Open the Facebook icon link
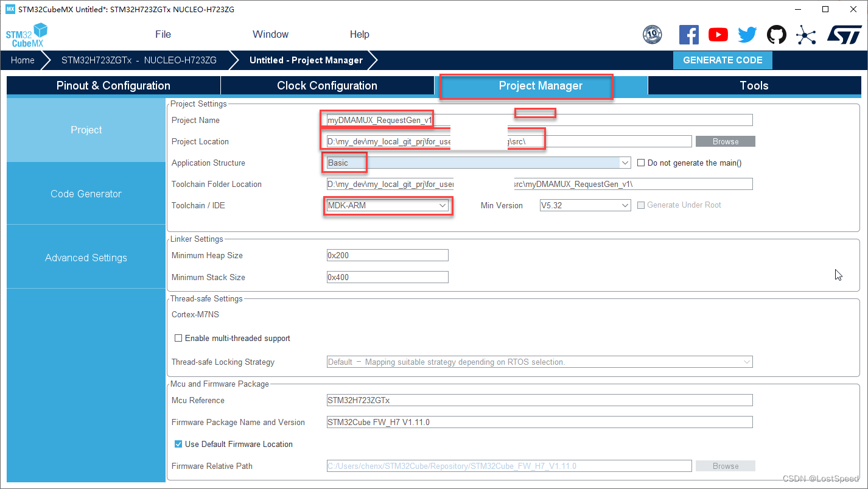Image resolution: width=868 pixels, height=489 pixels. click(x=688, y=35)
